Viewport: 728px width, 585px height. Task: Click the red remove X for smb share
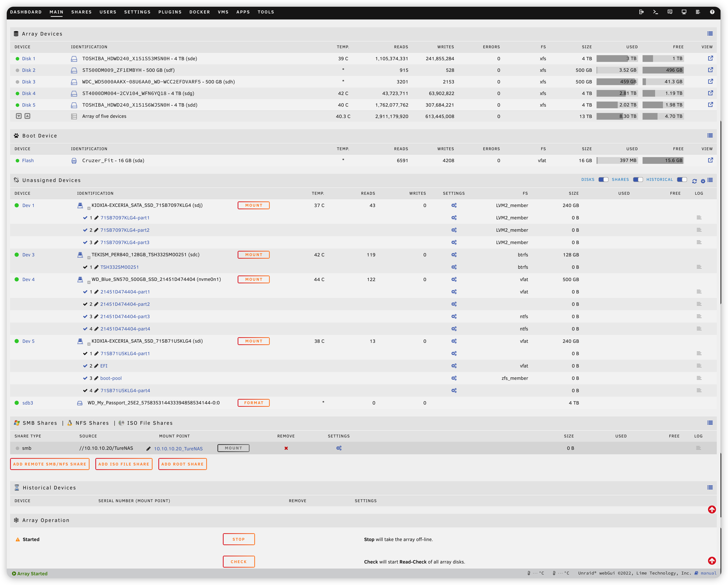click(286, 448)
